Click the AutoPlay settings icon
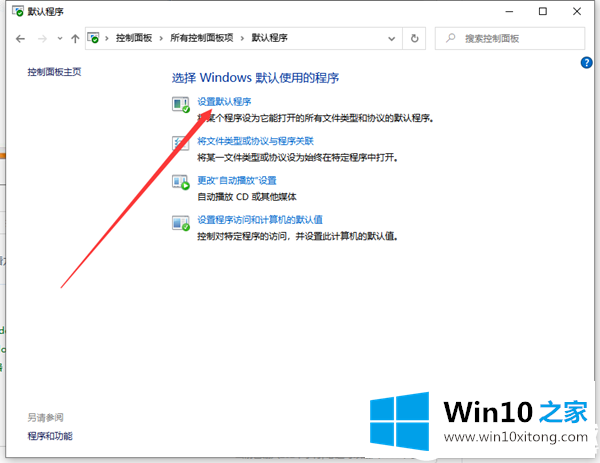This screenshot has width=600, height=463. tap(181, 183)
